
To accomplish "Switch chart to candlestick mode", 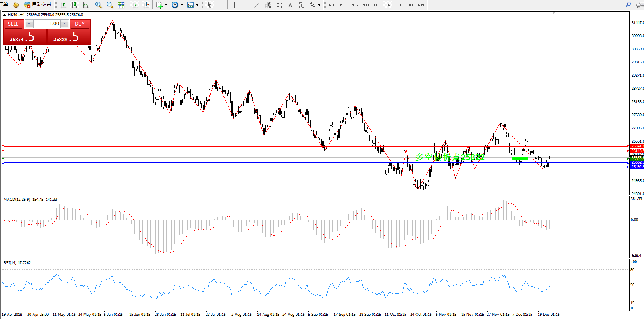I will click(74, 5).
